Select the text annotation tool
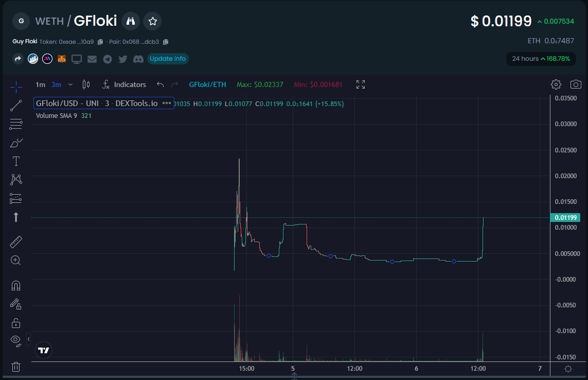The height and width of the screenshot is (380, 588). tap(16, 162)
